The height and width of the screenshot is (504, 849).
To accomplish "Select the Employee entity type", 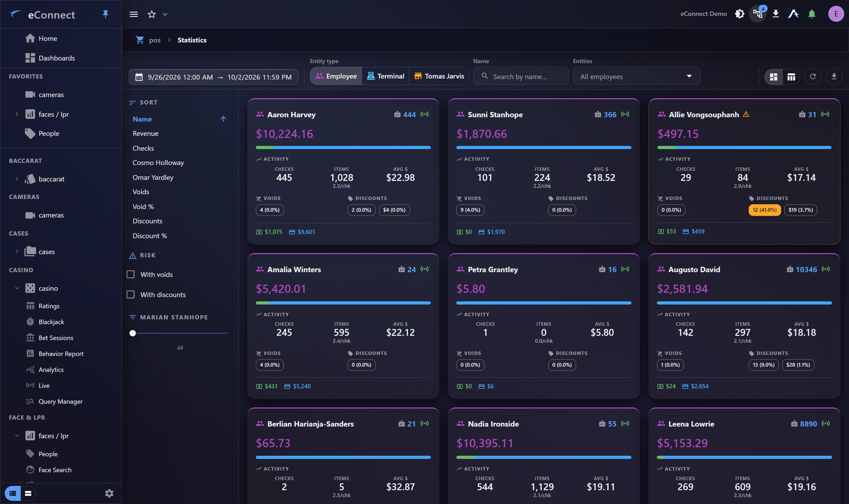I will pos(336,76).
